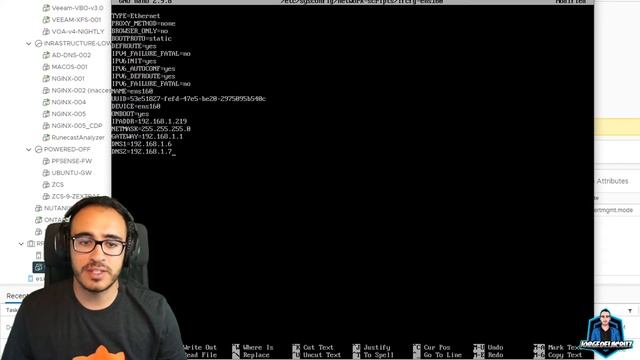Image resolution: width=640 pixels, height=360 pixels.
Task: Click the BOOTPROTO=static line
Action: coord(142,38)
